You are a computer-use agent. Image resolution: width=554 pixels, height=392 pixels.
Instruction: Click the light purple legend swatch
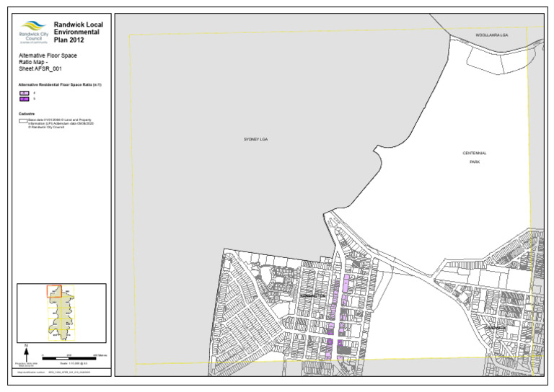(x=25, y=93)
